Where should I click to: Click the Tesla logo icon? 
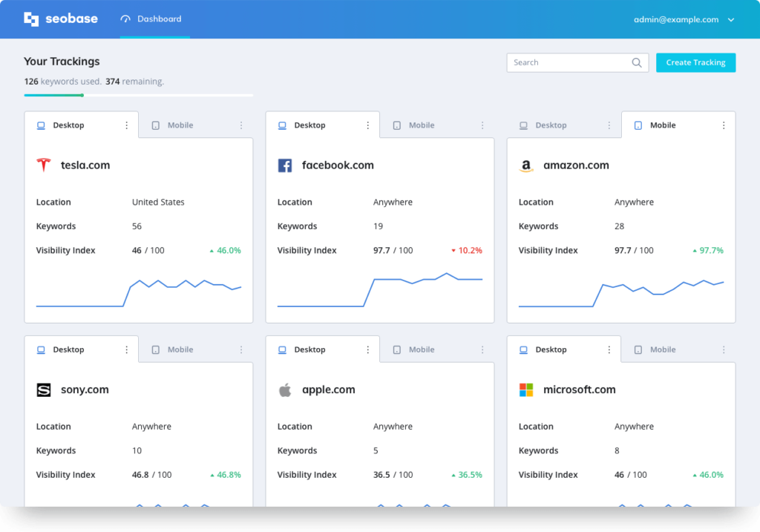(44, 165)
